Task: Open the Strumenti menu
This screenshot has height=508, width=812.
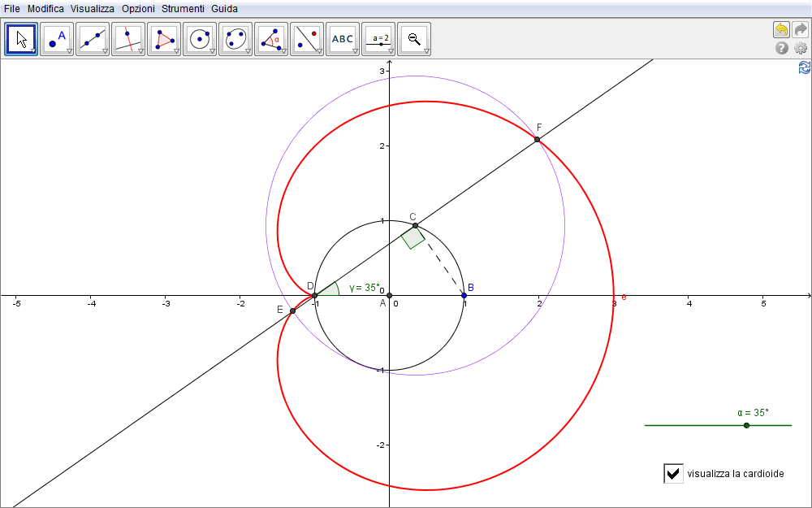Action: [x=183, y=9]
